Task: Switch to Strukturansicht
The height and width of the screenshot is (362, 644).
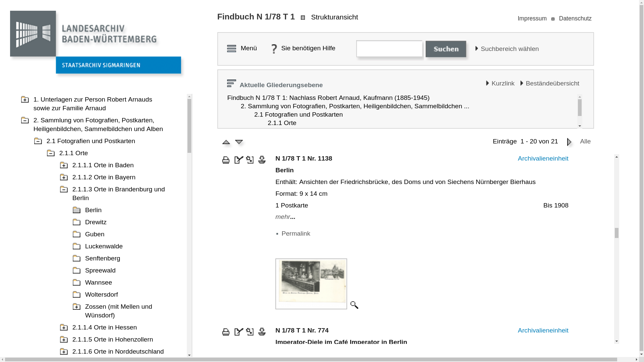Action: point(334,17)
